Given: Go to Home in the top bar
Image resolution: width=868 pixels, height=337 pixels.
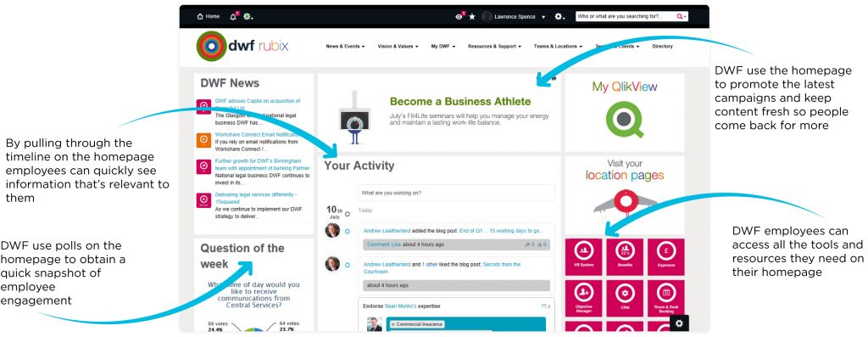Looking at the screenshot, I should [209, 17].
